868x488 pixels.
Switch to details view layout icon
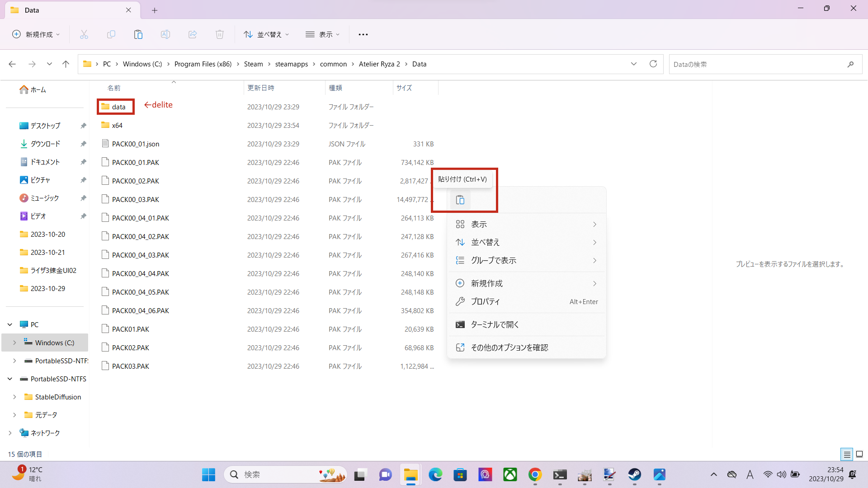coord(847,454)
